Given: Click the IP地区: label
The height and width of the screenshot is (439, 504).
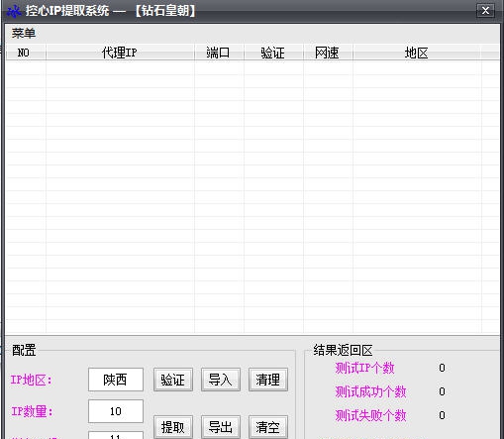Looking at the screenshot, I should (x=32, y=380).
